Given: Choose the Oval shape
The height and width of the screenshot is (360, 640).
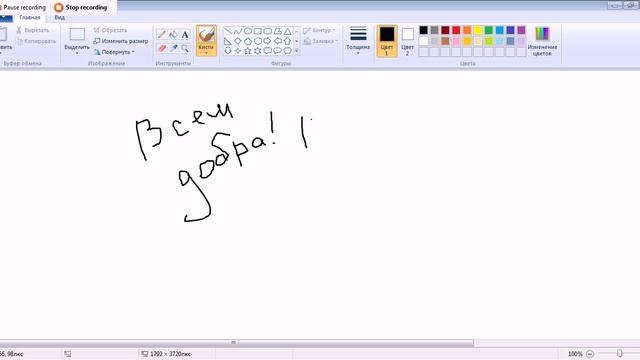Looking at the screenshot, I should [248, 31].
